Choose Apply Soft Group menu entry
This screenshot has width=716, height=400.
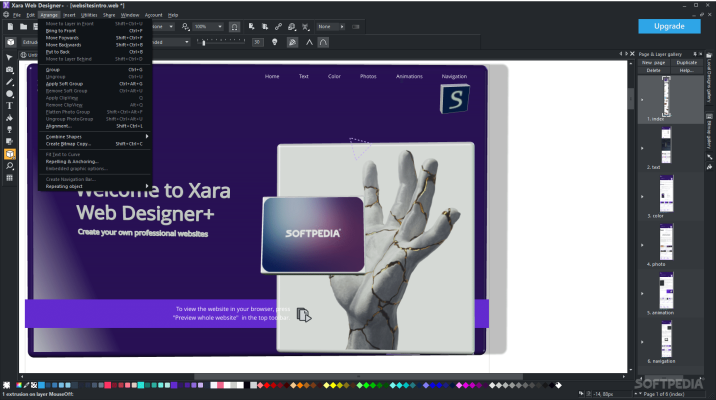tap(95, 84)
